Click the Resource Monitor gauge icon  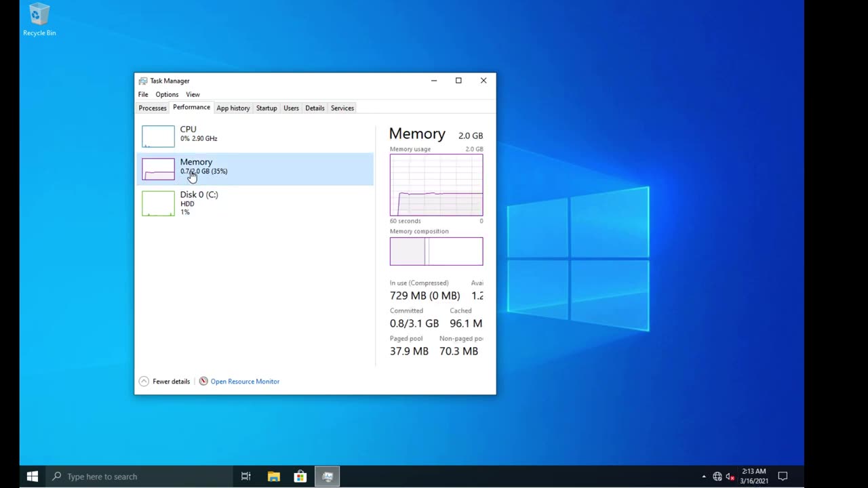pos(203,382)
